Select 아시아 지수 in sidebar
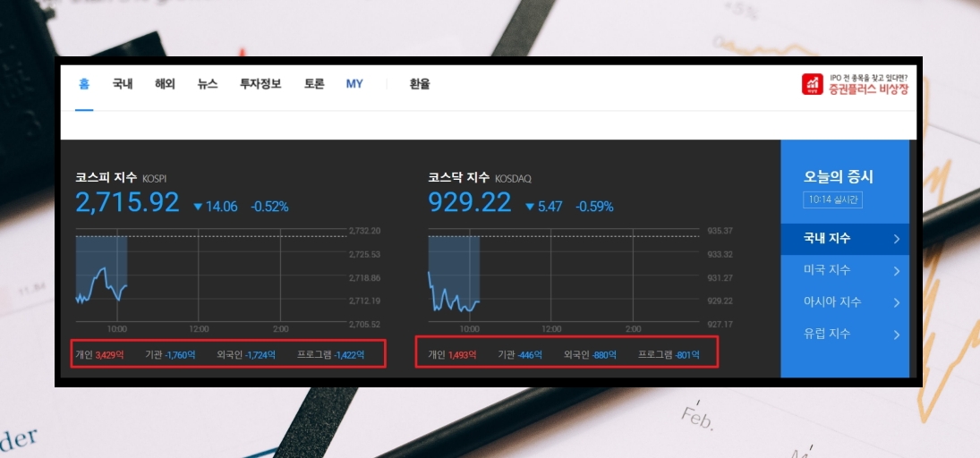This screenshot has height=458, width=980. tap(844, 302)
